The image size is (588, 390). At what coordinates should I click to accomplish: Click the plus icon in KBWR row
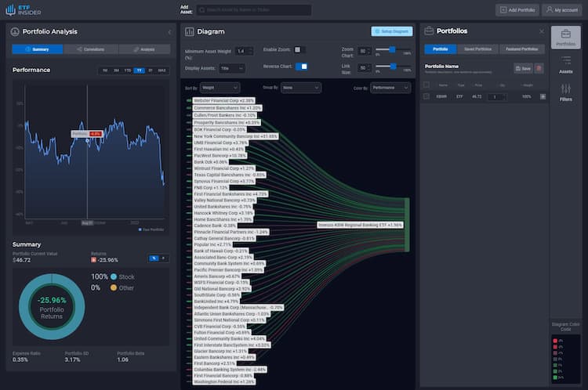[543, 96]
